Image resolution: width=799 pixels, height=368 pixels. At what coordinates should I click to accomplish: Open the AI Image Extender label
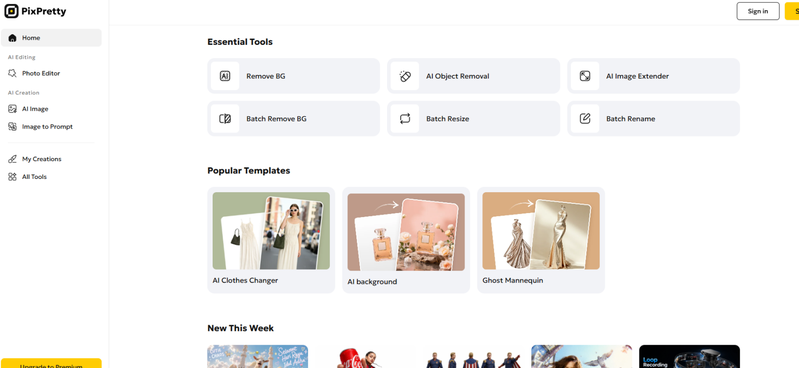tap(637, 76)
